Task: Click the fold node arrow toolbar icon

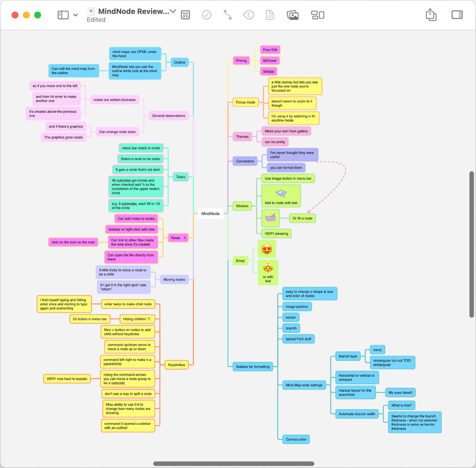Action: [x=249, y=15]
